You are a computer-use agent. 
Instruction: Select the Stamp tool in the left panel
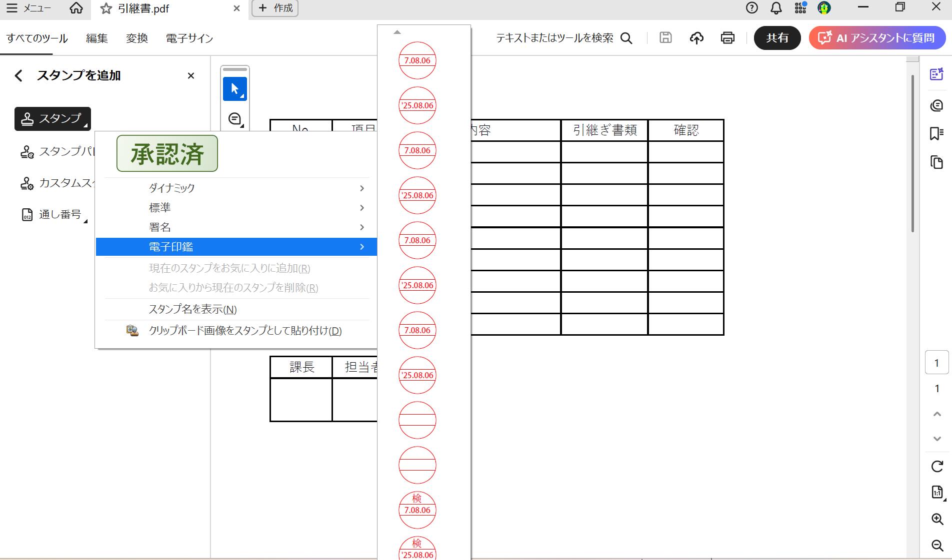52,119
